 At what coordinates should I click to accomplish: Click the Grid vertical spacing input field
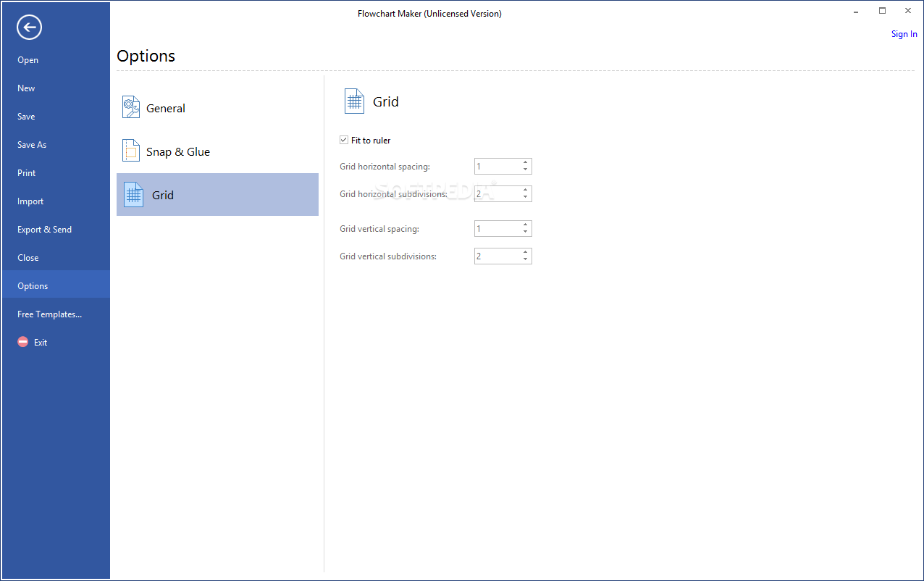click(x=497, y=229)
